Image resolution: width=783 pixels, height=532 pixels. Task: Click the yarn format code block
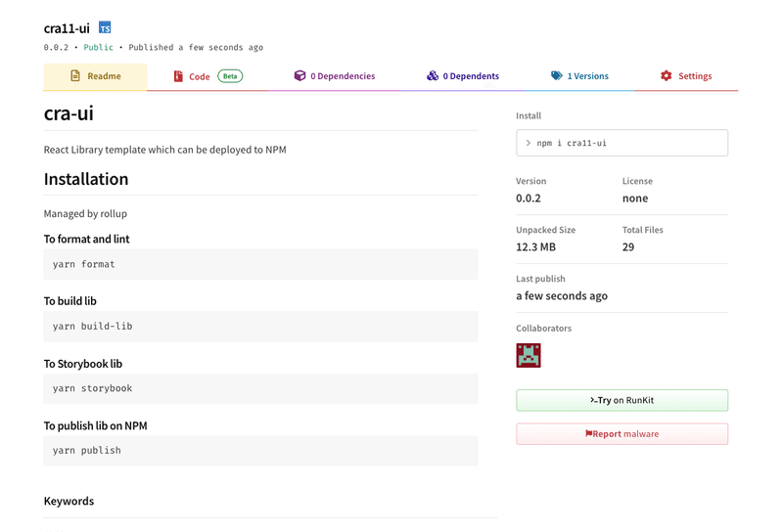click(260, 264)
